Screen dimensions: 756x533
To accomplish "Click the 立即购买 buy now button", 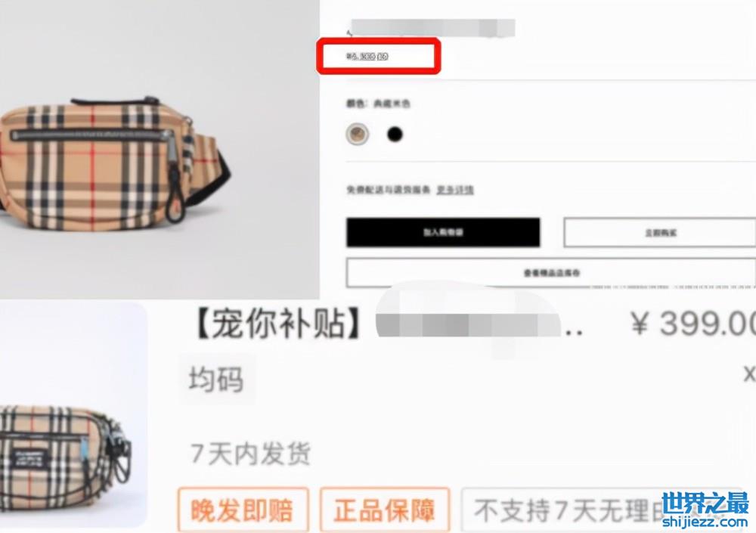I will click(659, 233).
